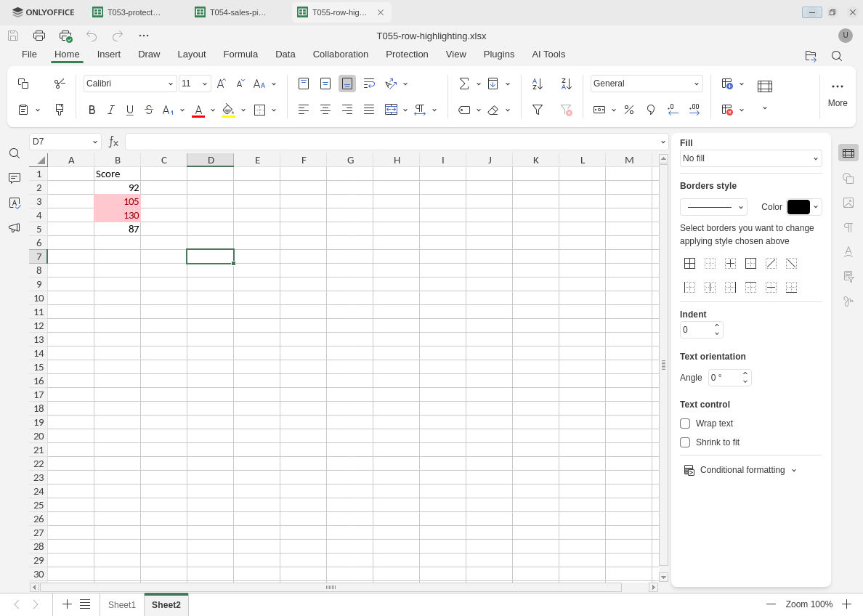Increase Indent value stepper up
Screen dimensions: 863x616
click(x=716, y=325)
